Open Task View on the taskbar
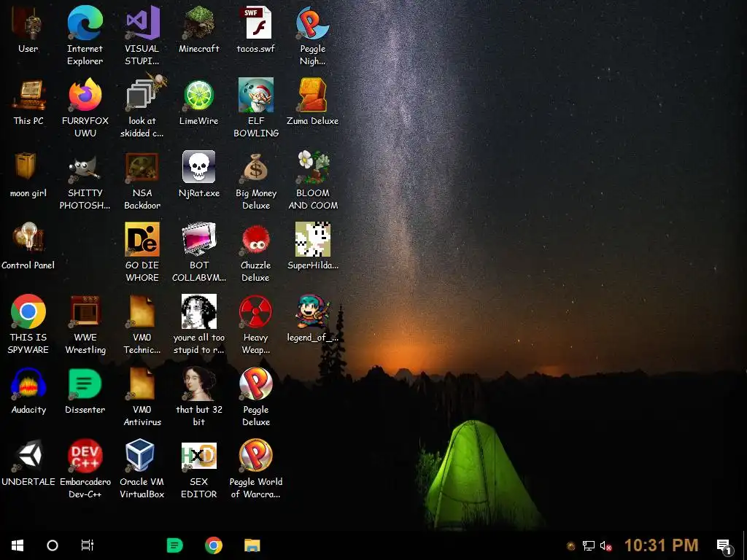747x560 pixels. click(88, 545)
